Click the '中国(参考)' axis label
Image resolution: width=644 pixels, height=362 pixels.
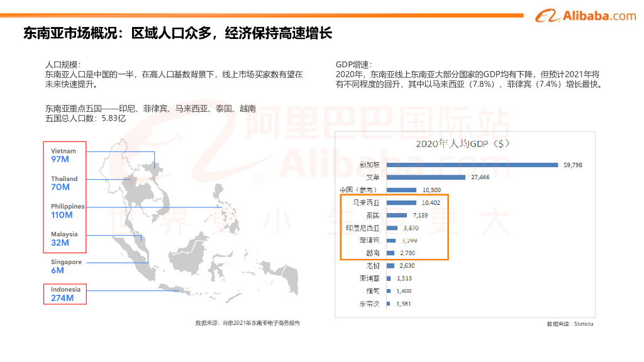click(x=358, y=190)
